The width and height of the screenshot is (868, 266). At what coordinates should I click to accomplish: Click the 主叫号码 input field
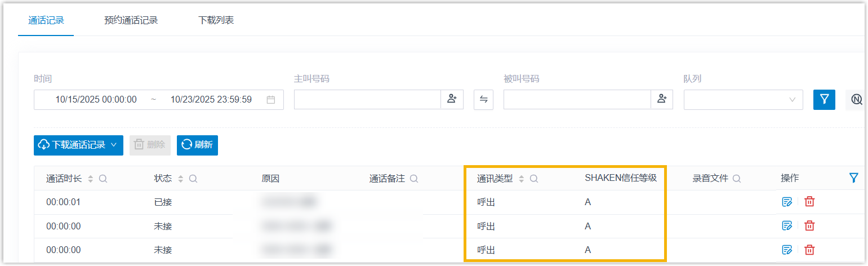(x=367, y=100)
